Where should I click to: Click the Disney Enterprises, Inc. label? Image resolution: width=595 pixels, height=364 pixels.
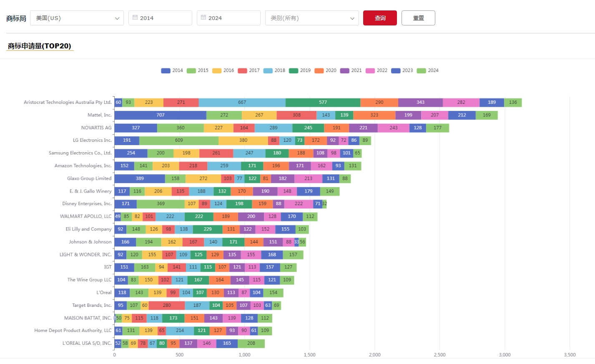(x=87, y=203)
